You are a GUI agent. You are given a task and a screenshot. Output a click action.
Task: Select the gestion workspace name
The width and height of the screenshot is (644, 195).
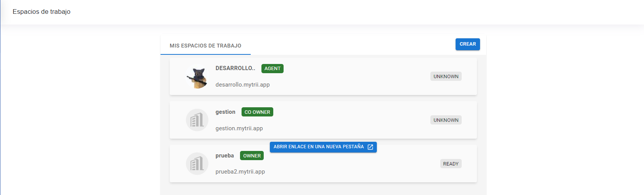[x=225, y=112]
